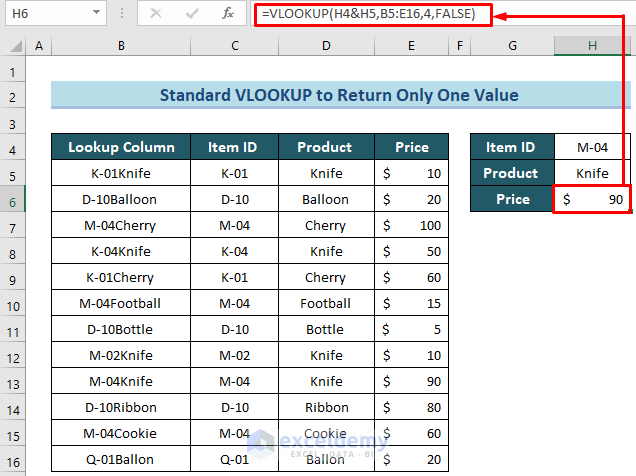Click the price cell showing $ 5
636x476 pixels.
pos(411,329)
